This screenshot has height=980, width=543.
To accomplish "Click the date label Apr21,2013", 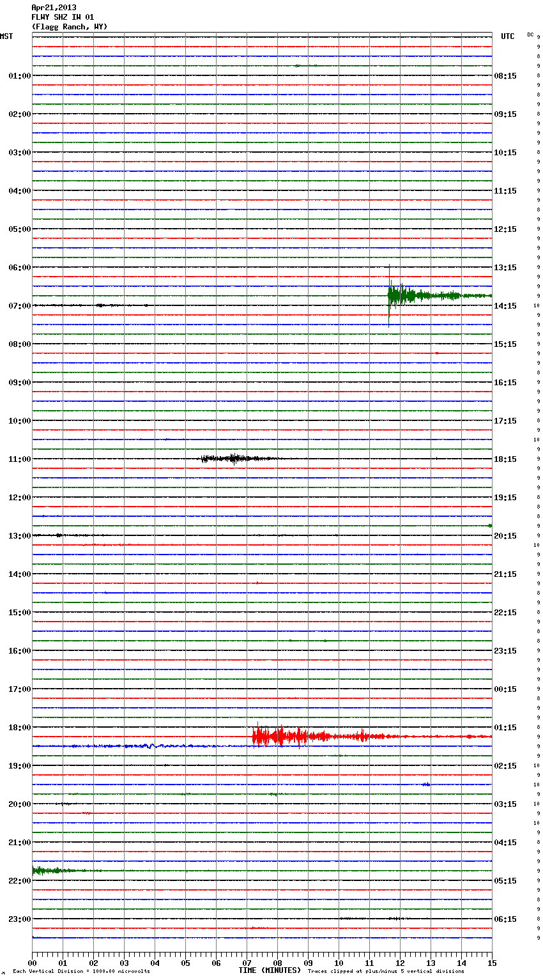I will [x=54, y=8].
